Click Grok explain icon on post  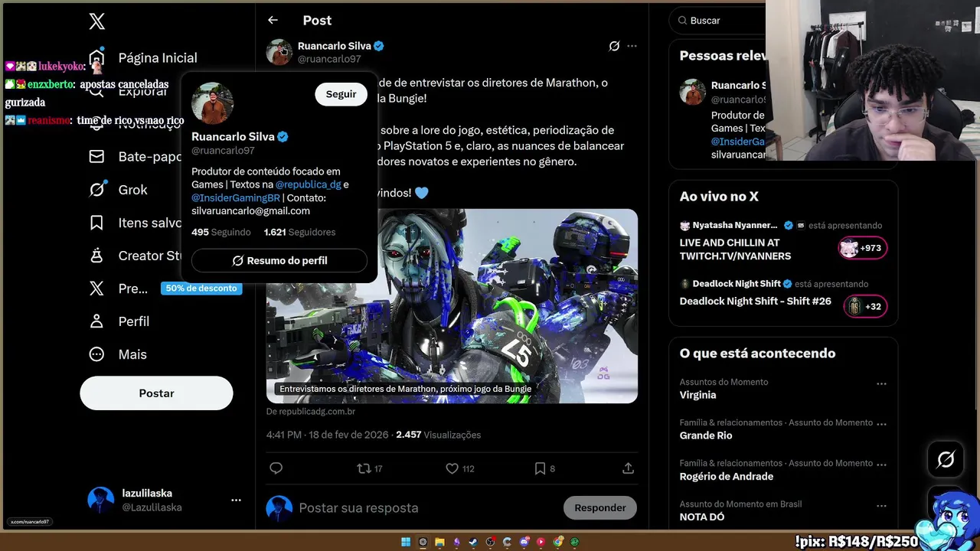(x=614, y=46)
